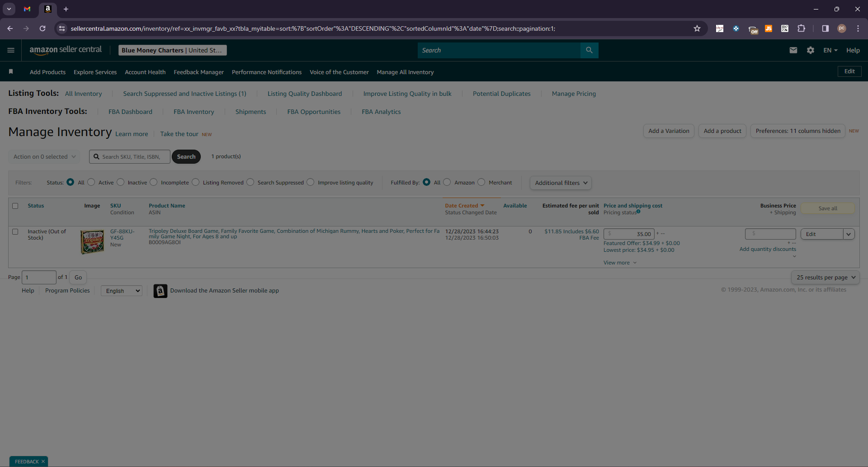Select the All status radio button

click(71, 182)
